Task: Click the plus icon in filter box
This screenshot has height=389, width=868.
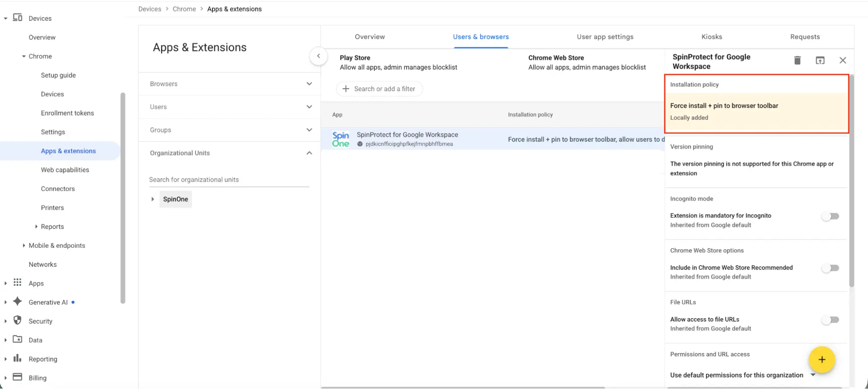Action: click(346, 89)
